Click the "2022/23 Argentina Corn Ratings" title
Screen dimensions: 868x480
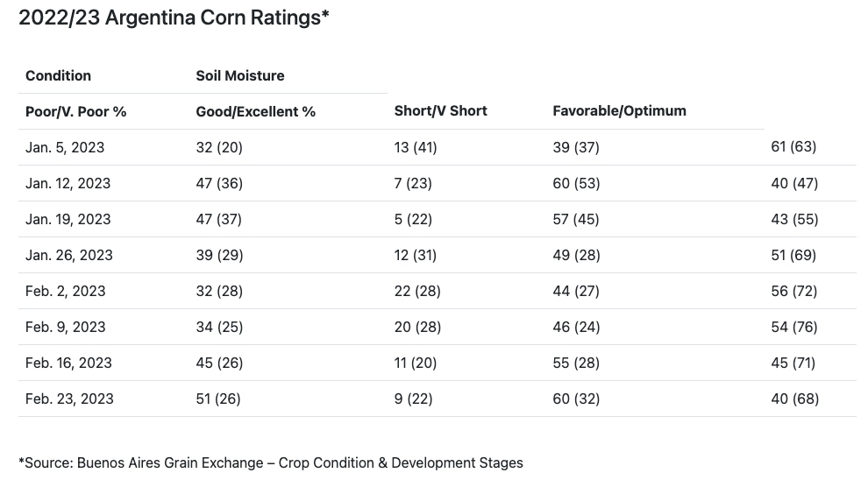click(x=174, y=18)
